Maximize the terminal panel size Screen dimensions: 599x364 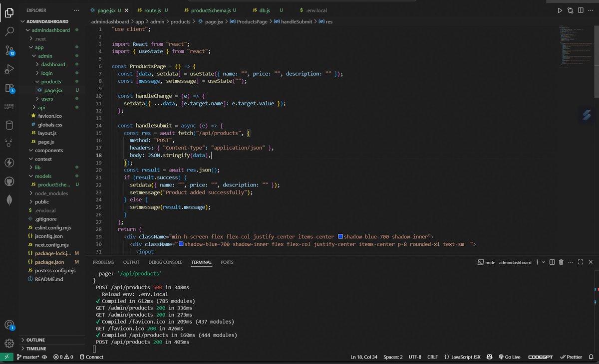coord(581,262)
